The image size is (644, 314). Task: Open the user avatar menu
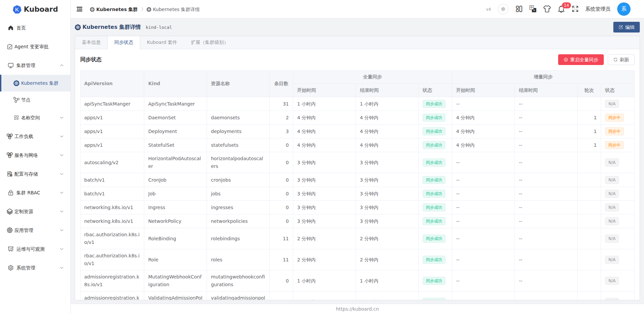click(x=624, y=9)
